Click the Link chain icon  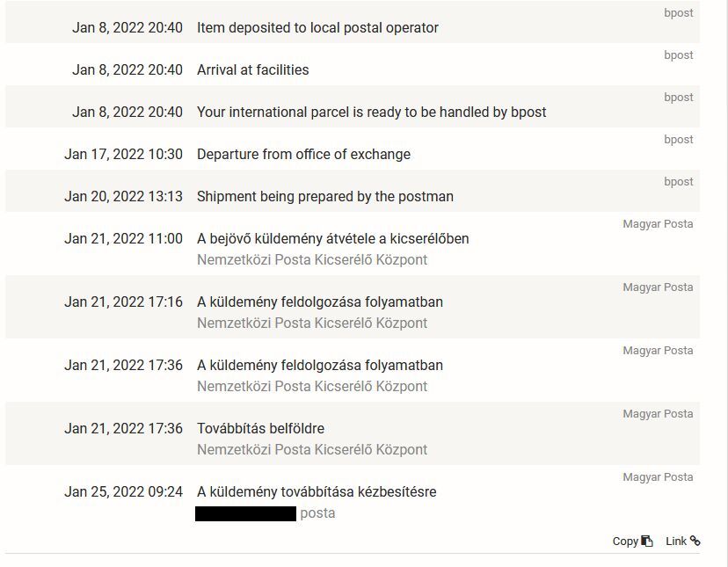(695, 542)
